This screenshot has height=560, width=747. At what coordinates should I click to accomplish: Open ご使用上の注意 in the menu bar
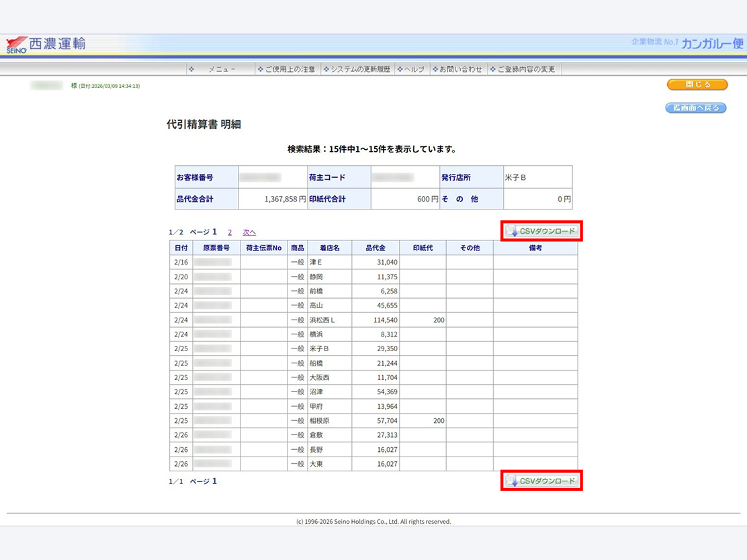(288, 70)
